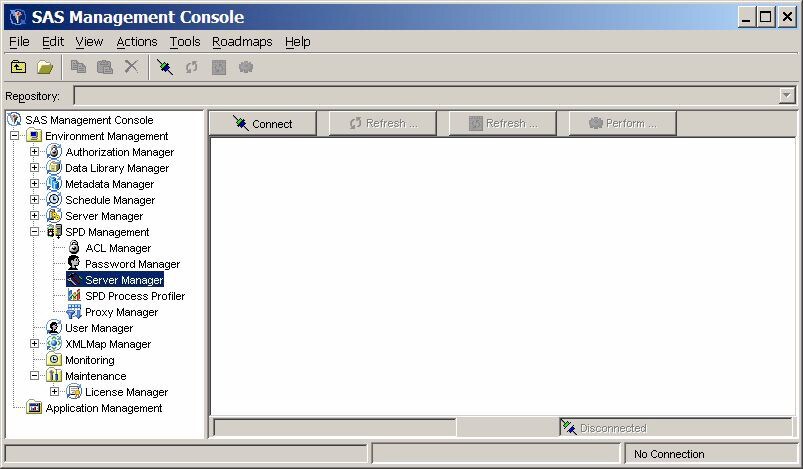Screen dimensions: 803x469
Task: Click the copy toolbar icon
Action: click(78, 67)
